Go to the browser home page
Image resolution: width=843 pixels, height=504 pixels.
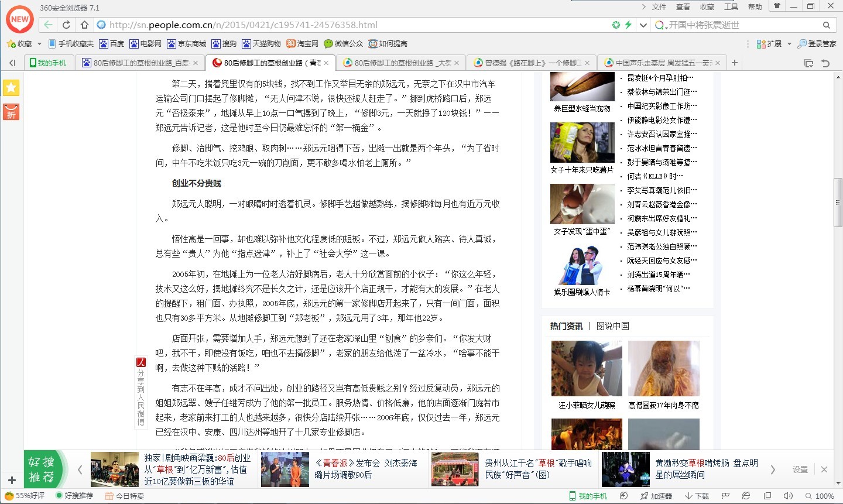(84, 25)
